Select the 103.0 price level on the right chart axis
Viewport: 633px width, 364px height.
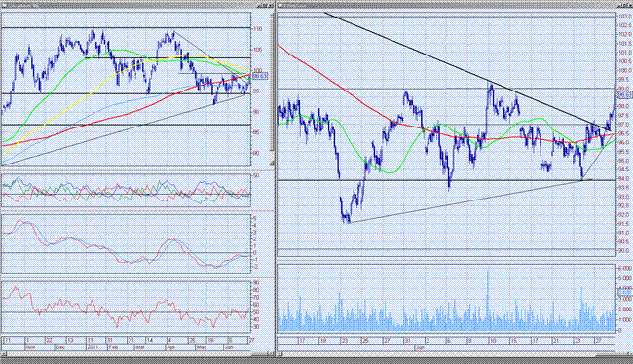pyautogui.click(x=625, y=17)
